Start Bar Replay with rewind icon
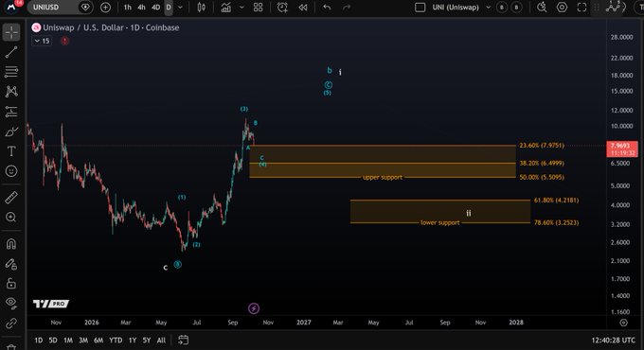This screenshot has height=350, width=644. coord(303,7)
